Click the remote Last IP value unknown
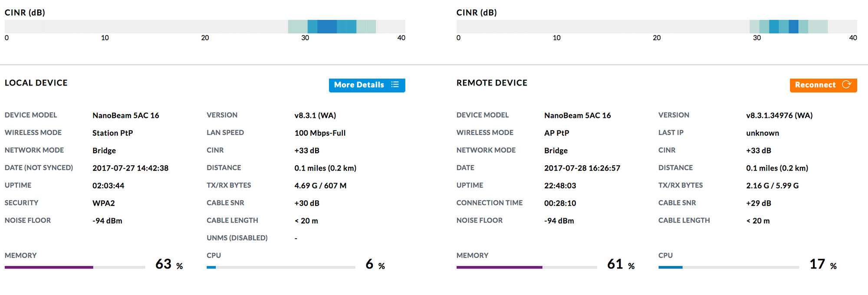 [x=762, y=133]
